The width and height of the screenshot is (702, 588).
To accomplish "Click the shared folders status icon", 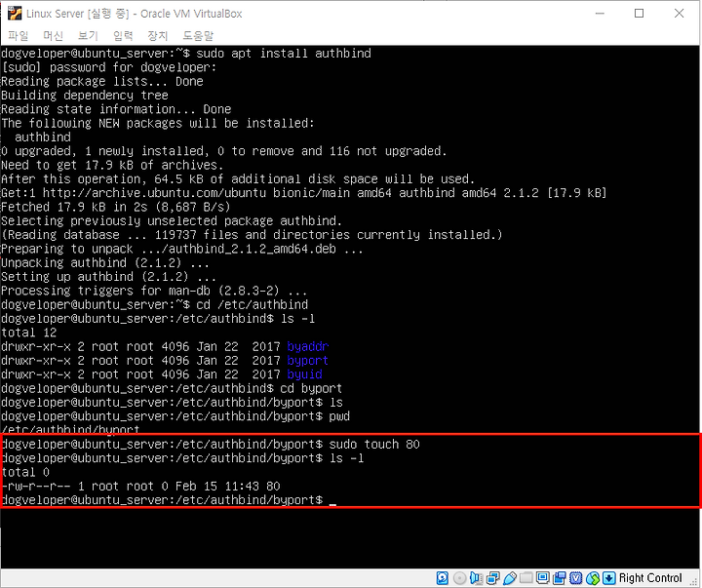I will [526, 577].
